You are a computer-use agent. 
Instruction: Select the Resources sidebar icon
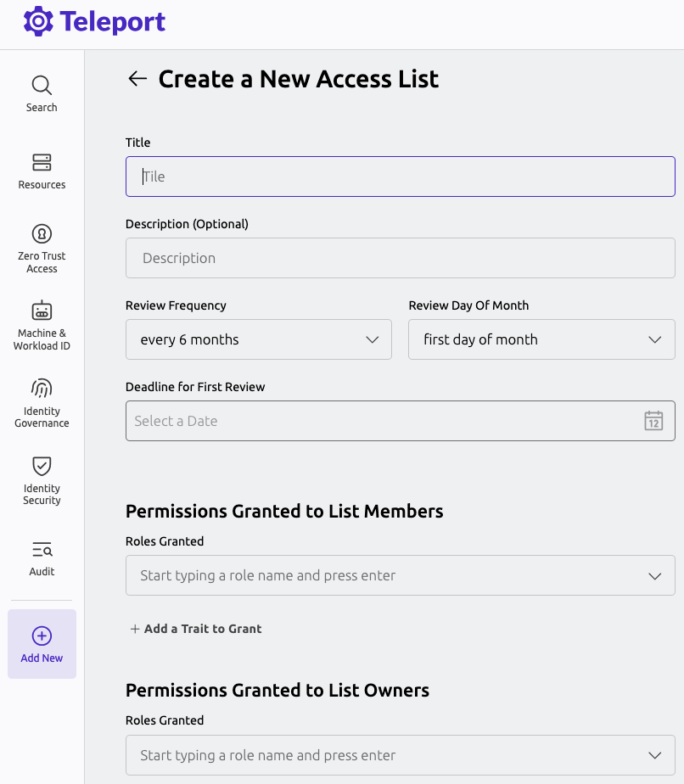(x=41, y=172)
